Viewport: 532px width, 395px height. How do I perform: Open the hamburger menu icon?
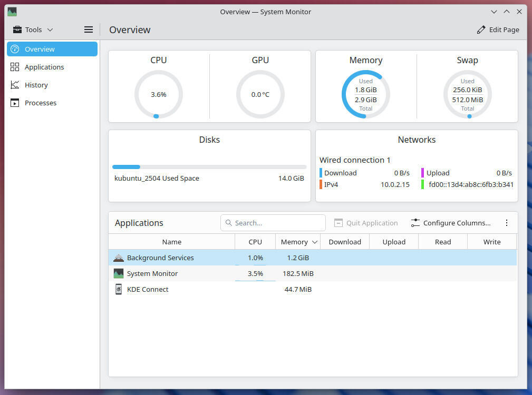pyautogui.click(x=89, y=29)
